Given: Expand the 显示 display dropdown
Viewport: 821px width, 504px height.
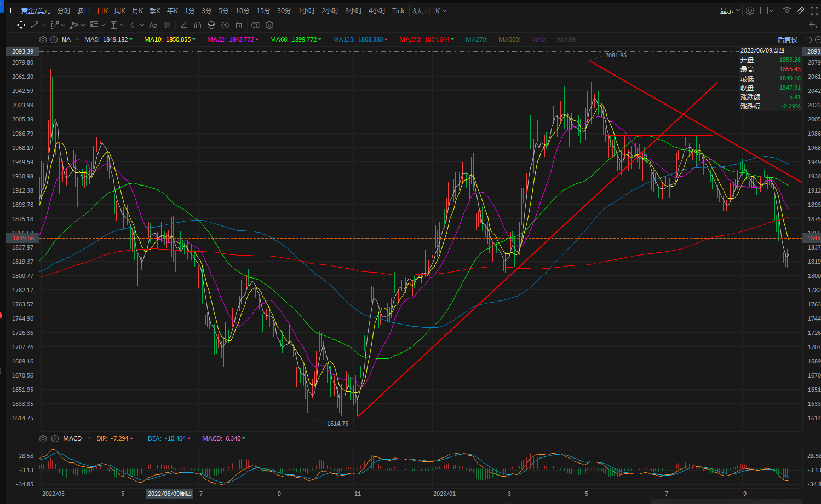Looking at the screenshot, I should (730, 10).
